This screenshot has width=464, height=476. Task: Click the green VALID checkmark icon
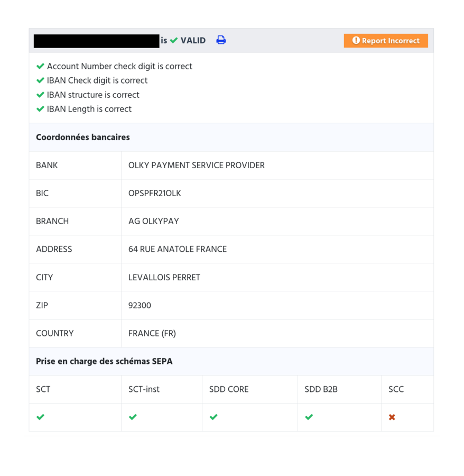(173, 40)
